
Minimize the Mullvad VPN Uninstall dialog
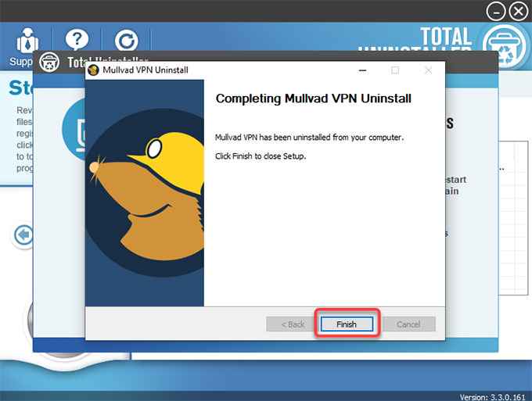coord(362,70)
